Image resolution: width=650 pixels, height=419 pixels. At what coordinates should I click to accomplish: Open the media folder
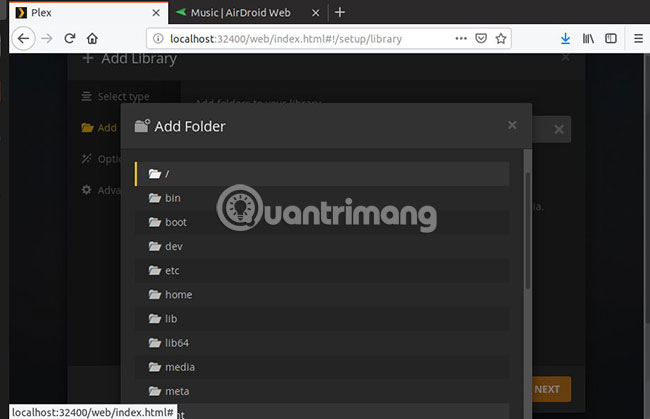coord(322,367)
